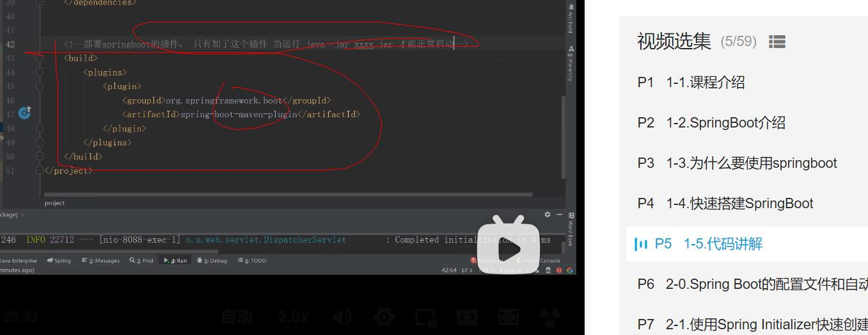Open the 2.0x playback speed menu
The width and height of the screenshot is (868, 335).
pyautogui.click(x=293, y=316)
